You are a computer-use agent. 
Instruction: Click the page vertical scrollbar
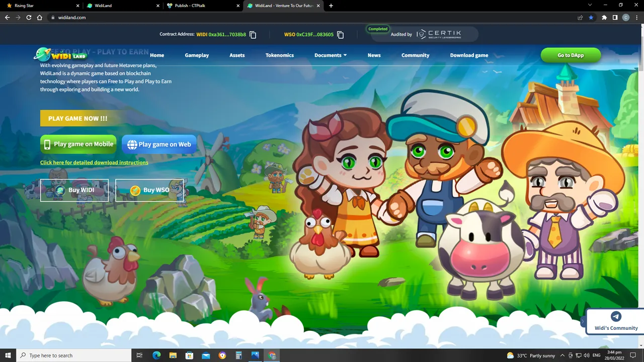point(641,48)
